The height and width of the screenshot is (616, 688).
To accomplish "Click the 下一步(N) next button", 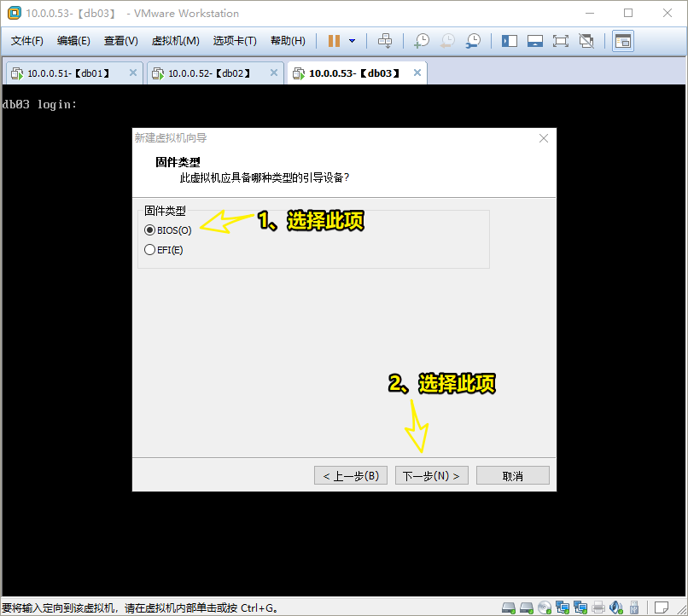I will click(432, 476).
